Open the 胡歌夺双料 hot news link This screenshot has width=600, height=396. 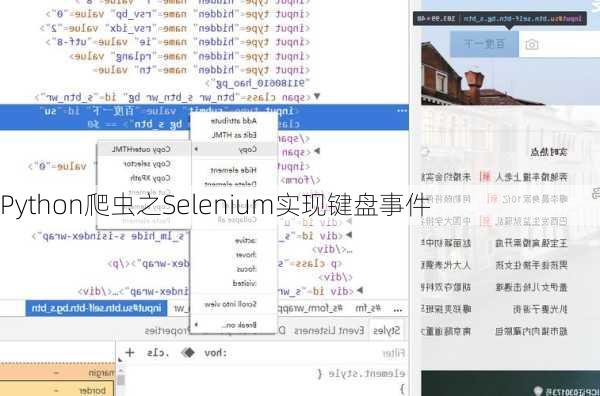tap(446, 287)
